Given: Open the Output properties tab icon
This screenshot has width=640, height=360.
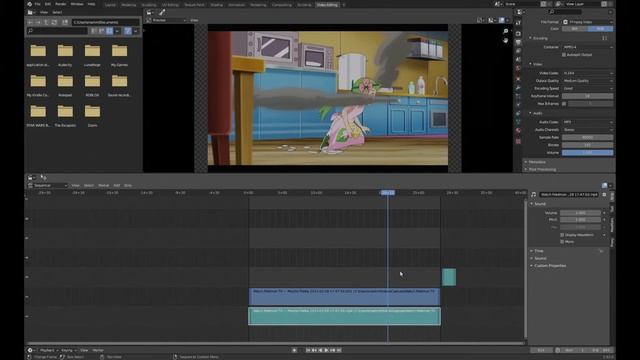Looking at the screenshot, I should point(518,42).
